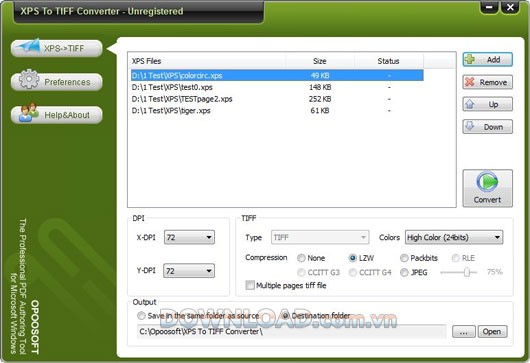Viewport: 530px width, 363px height.
Task: Click the Add button text
Action: [x=493, y=60]
